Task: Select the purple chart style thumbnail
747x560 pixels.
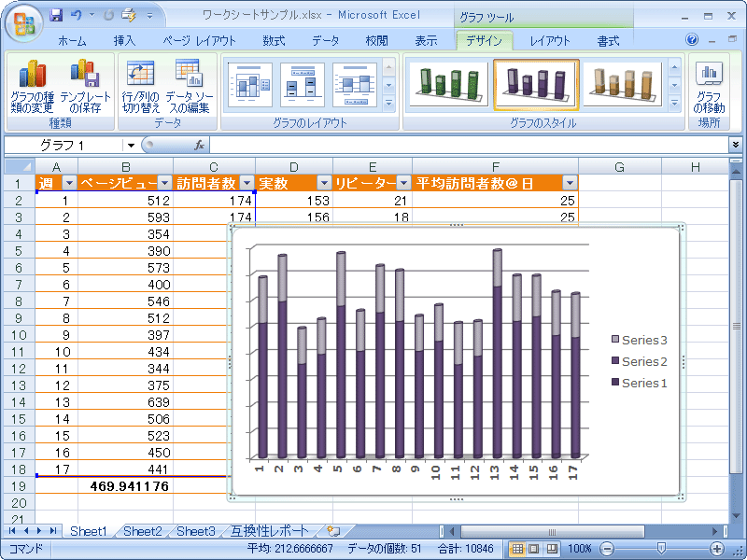Action: point(536,85)
